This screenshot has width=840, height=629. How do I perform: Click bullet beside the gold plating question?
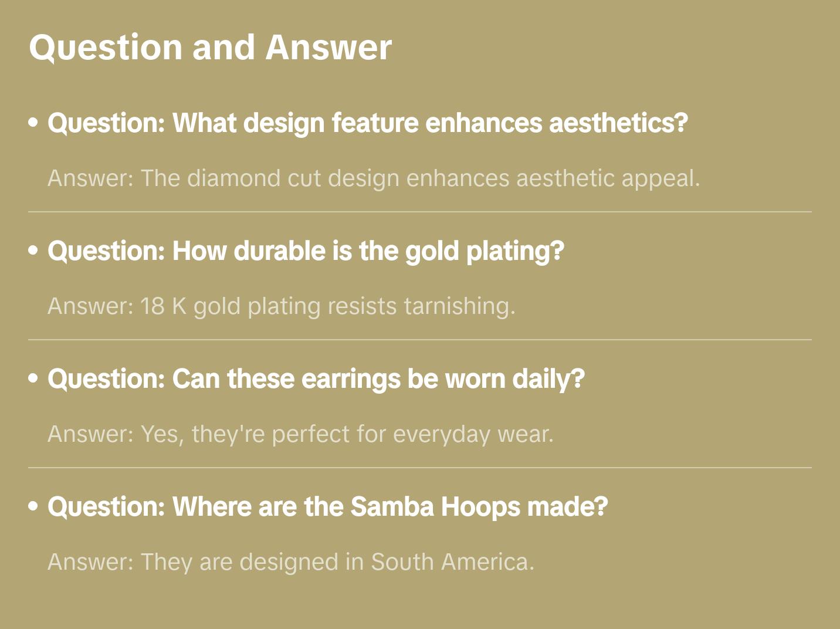33,251
